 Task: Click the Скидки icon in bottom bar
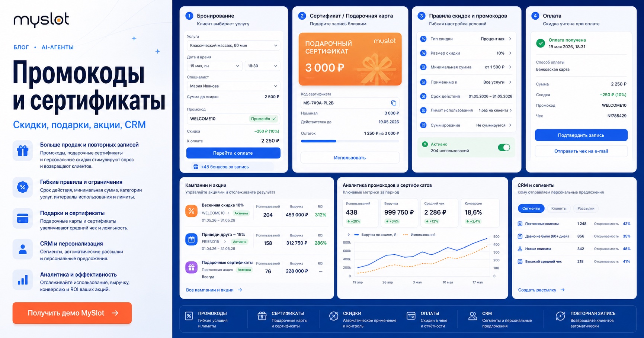point(334,316)
